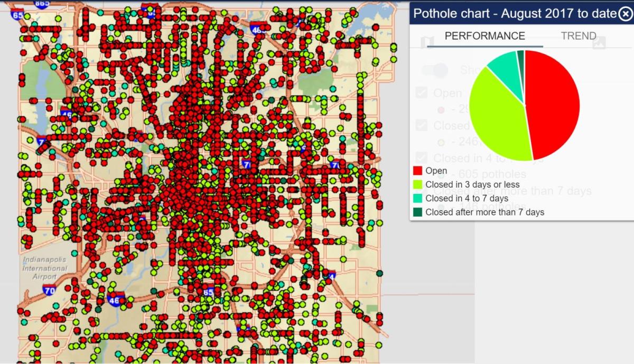The image size is (634, 364).
Task: Switch to the TREND tab
Action: pyautogui.click(x=579, y=36)
